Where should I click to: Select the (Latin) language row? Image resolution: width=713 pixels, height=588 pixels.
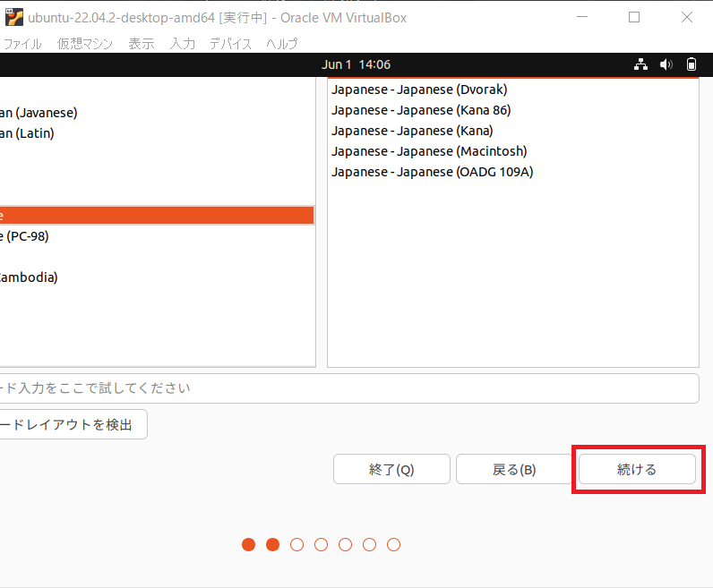(x=158, y=133)
